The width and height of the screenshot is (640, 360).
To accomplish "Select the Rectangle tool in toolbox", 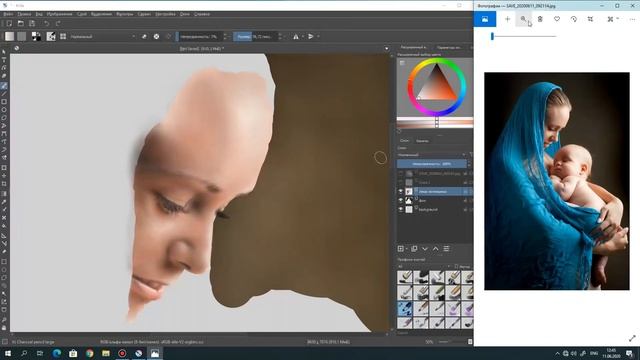I will 4,102.
